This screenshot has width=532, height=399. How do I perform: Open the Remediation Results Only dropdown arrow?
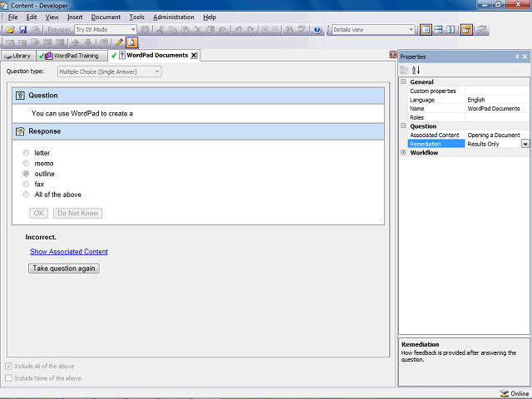[x=525, y=144]
